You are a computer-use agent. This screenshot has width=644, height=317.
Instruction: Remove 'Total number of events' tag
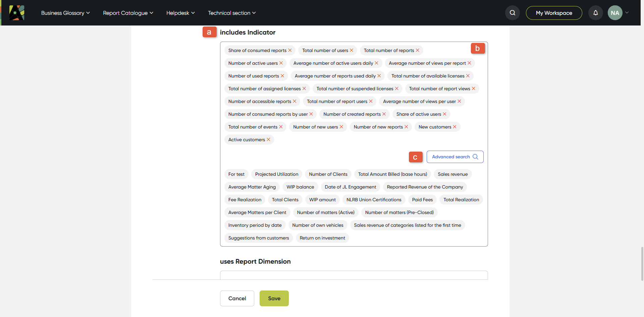pyautogui.click(x=281, y=127)
